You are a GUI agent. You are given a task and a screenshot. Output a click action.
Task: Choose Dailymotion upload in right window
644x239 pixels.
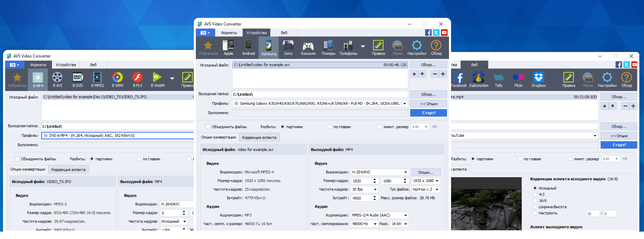478,80
